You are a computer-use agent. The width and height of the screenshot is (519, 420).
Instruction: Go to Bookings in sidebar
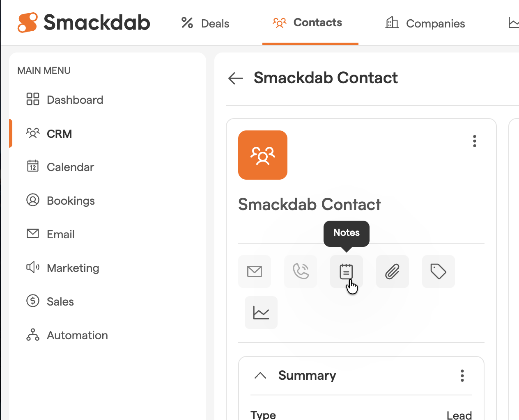coord(61,201)
